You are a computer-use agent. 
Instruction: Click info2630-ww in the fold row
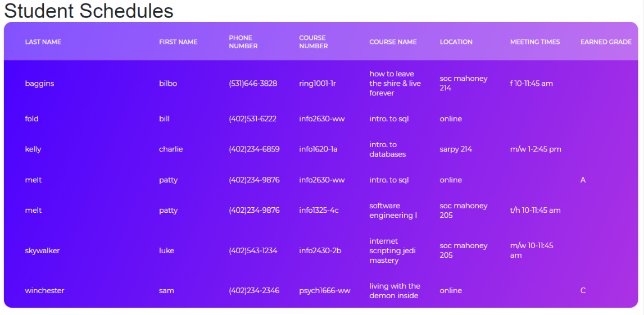[x=322, y=119]
